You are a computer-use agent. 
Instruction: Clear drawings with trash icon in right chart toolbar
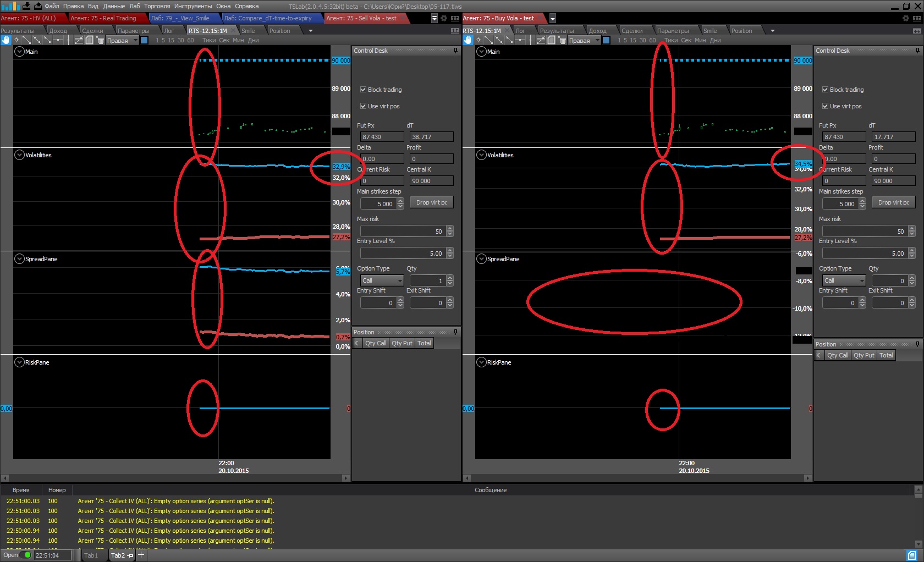click(x=562, y=40)
